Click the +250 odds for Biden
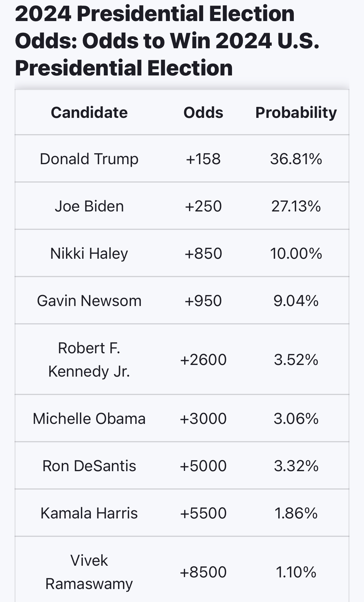This screenshot has height=602, width=364. tap(203, 206)
